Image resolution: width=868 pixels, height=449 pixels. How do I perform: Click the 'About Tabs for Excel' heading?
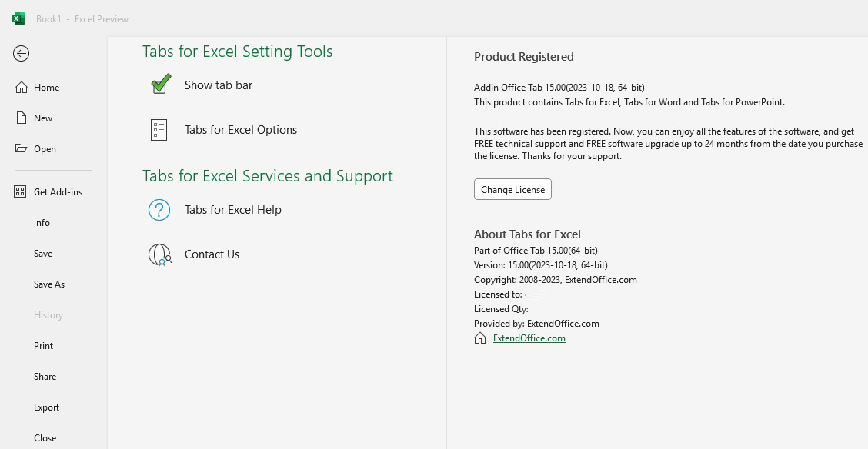tap(527, 234)
